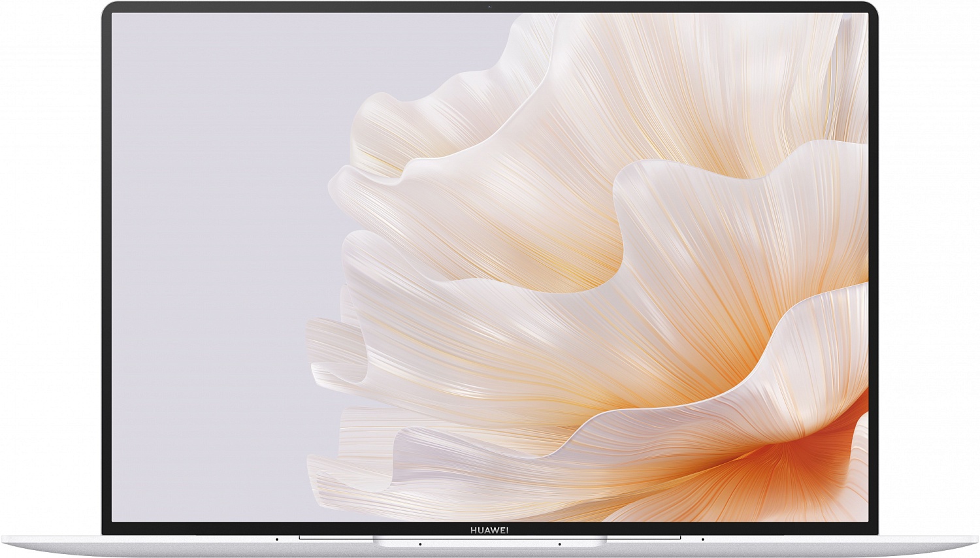Image resolution: width=980 pixels, height=558 pixels.
Task: Click the laptop hinge area
Action: click(490, 542)
